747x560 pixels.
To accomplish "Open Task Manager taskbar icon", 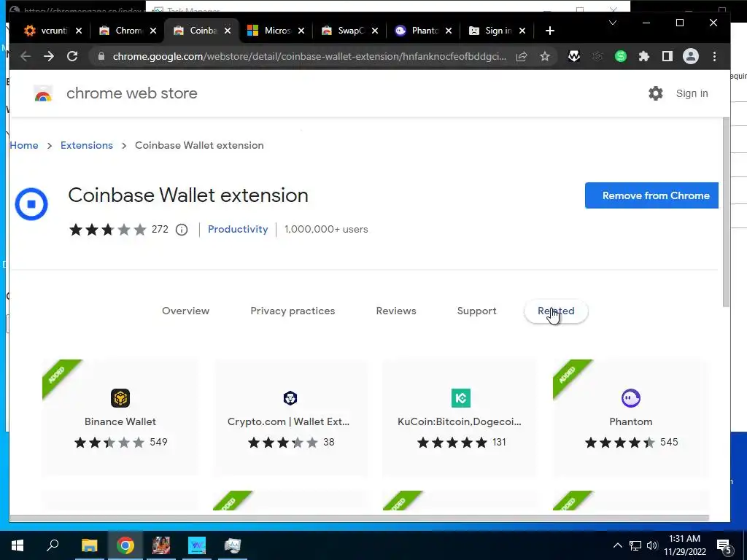I will pyautogui.click(x=233, y=545).
